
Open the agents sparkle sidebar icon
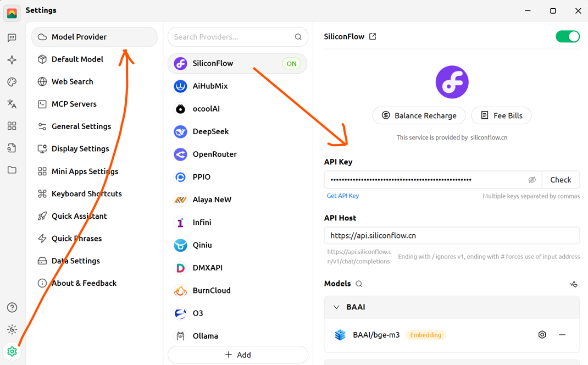point(12,60)
